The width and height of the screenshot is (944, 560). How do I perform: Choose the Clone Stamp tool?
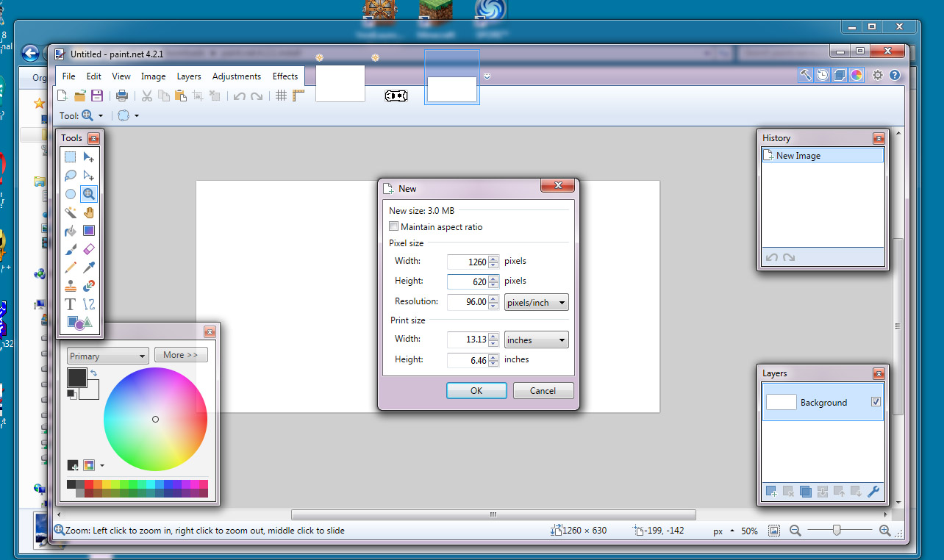tap(70, 286)
